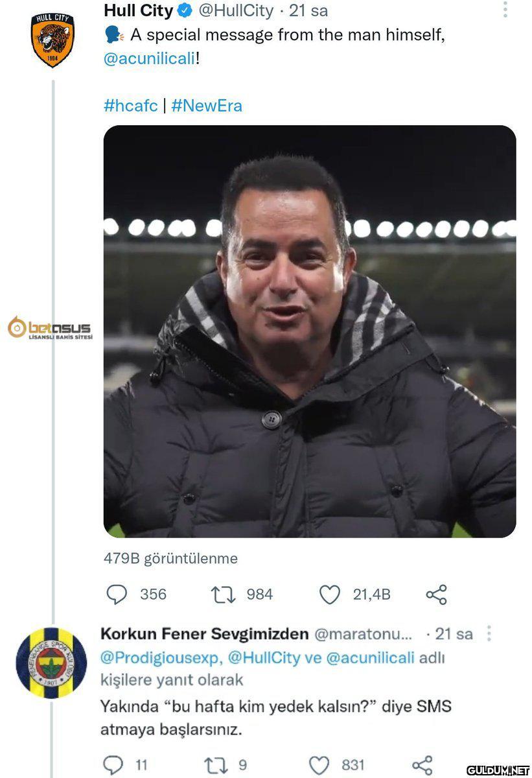Viewport: 532px width, 778px height.
Task: Click the Fenerbahçe profile avatar
Action: pyautogui.click(x=51, y=662)
